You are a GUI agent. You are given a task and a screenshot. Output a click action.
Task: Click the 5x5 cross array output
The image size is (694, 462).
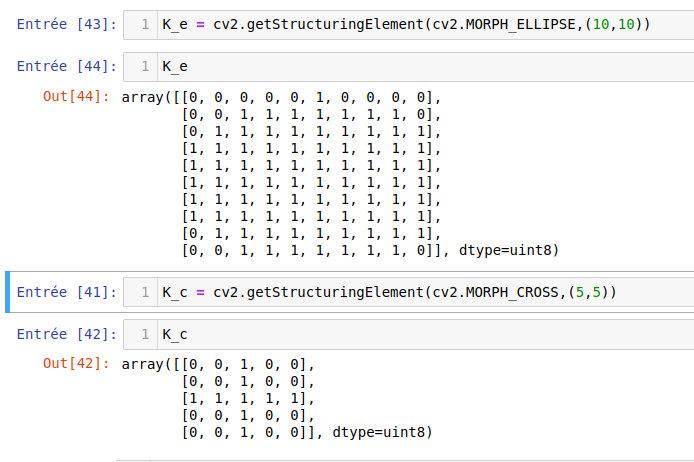248,398
